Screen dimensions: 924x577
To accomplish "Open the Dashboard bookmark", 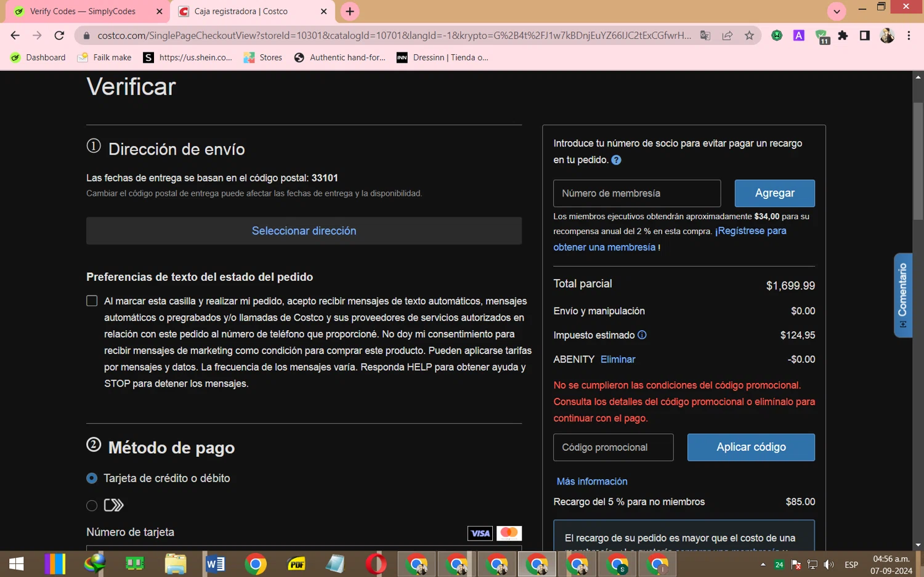I will [x=38, y=57].
